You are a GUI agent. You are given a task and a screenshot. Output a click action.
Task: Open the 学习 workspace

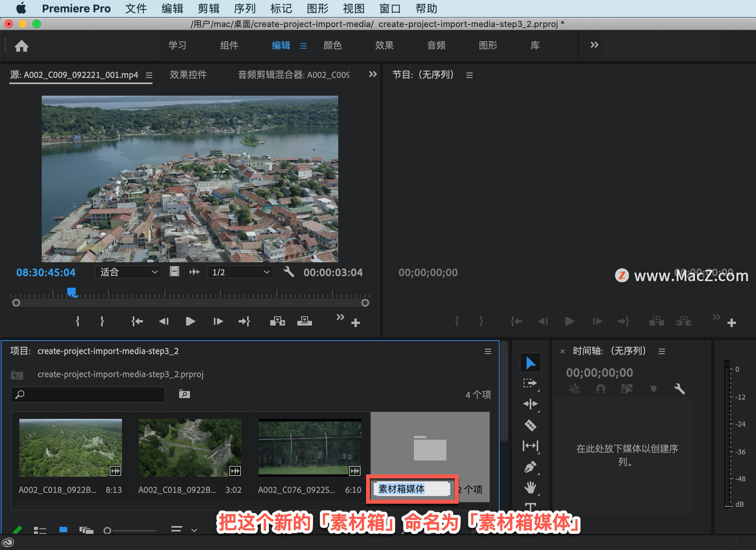pyautogui.click(x=178, y=45)
